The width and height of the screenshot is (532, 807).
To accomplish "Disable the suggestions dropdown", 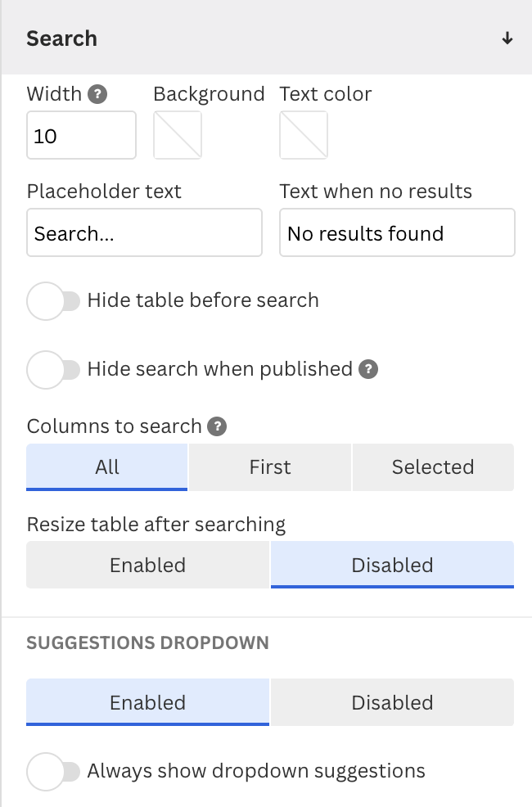I will click(393, 702).
